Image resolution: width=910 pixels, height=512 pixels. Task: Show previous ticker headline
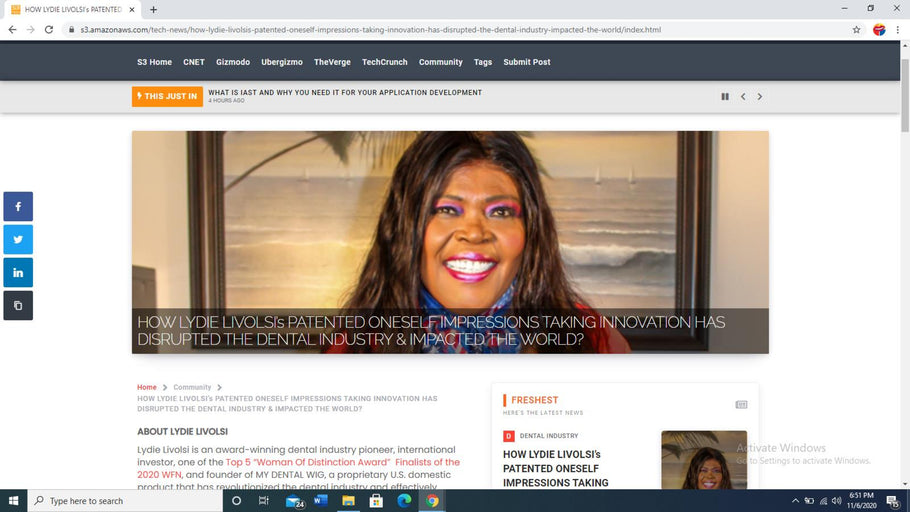click(x=743, y=96)
